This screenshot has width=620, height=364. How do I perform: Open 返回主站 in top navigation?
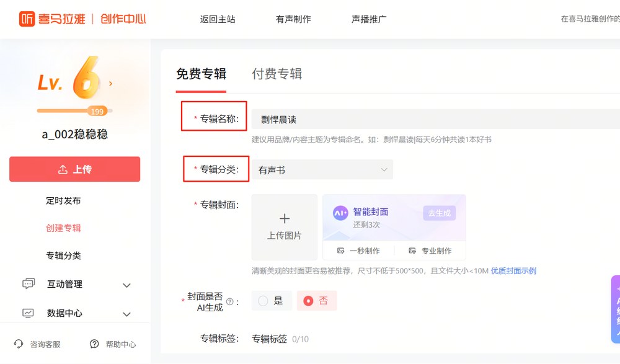pos(218,19)
